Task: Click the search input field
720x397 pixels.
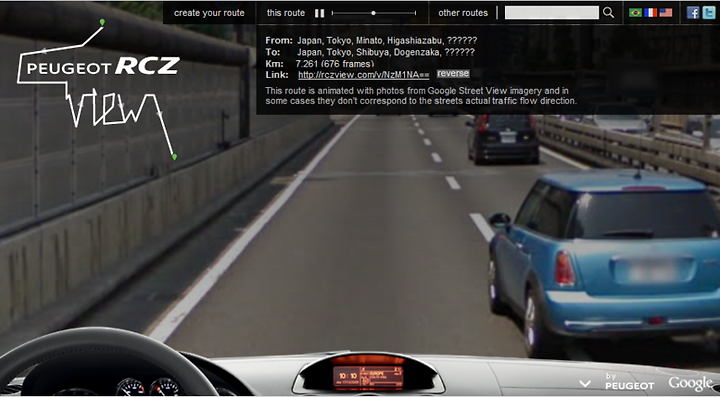Action: click(x=551, y=13)
